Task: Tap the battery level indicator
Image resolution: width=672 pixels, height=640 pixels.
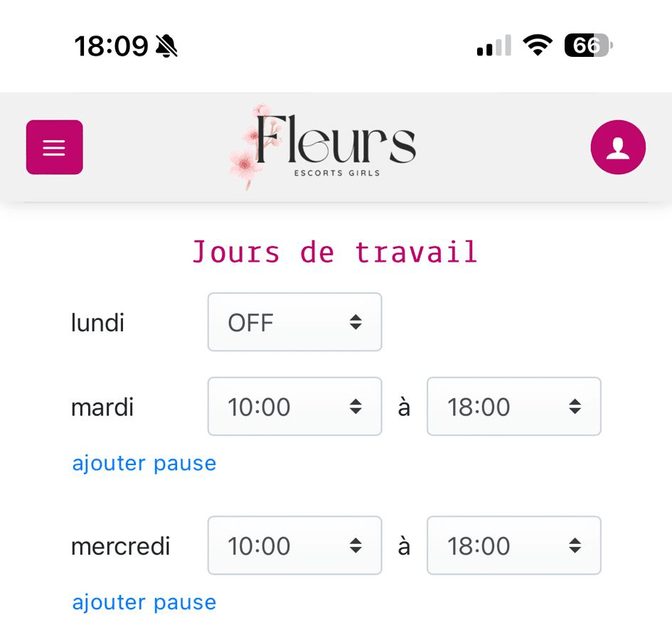Action: click(x=587, y=46)
